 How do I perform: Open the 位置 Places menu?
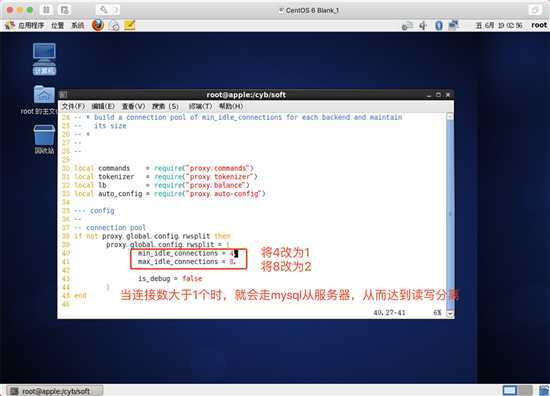click(58, 25)
